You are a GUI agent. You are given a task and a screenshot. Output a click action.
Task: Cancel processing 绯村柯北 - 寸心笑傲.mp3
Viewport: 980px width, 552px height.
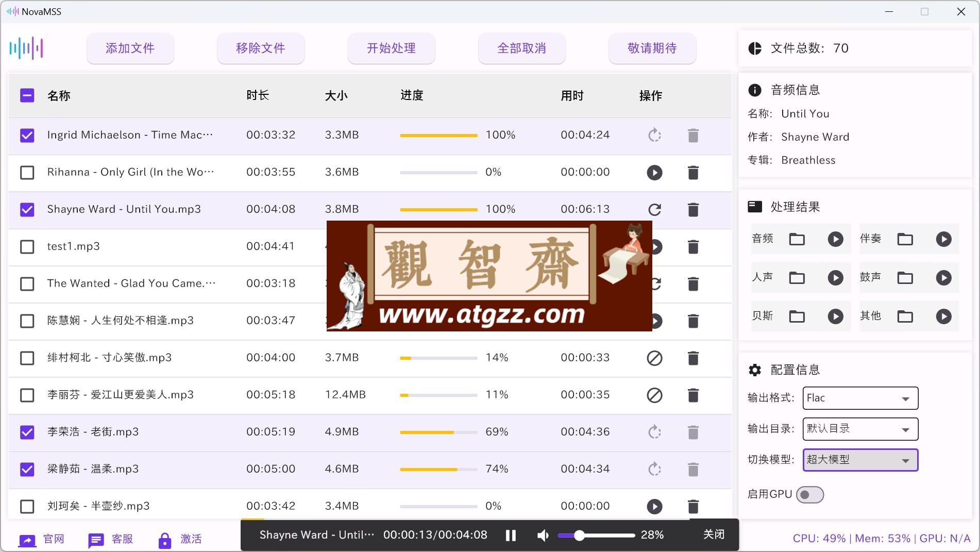pyautogui.click(x=654, y=358)
